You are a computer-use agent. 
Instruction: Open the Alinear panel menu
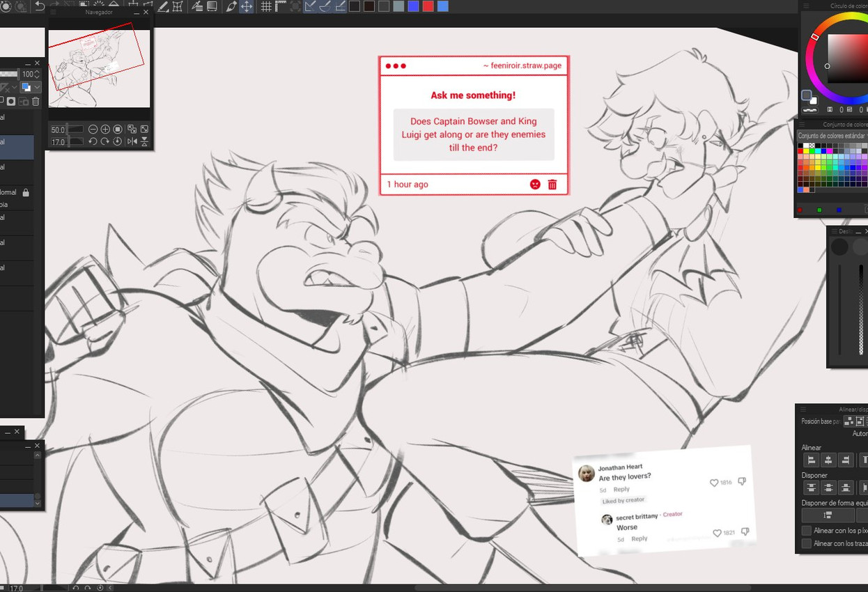803,410
